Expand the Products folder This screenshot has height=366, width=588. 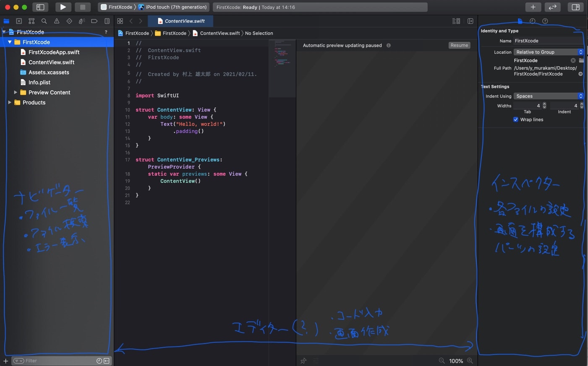pos(10,102)
